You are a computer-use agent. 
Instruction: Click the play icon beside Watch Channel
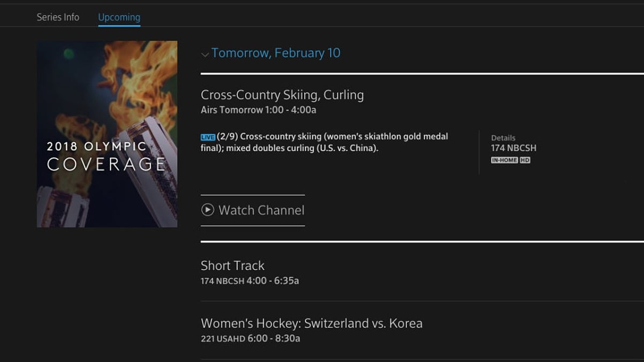click(x=208, y=210)
